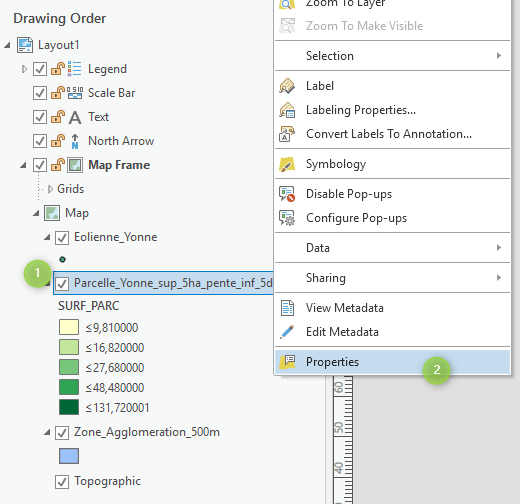The height and width of the screenshot is (504, 520).
Task: Click the Edit Metadata pencil icon
Action: [287, 332]
